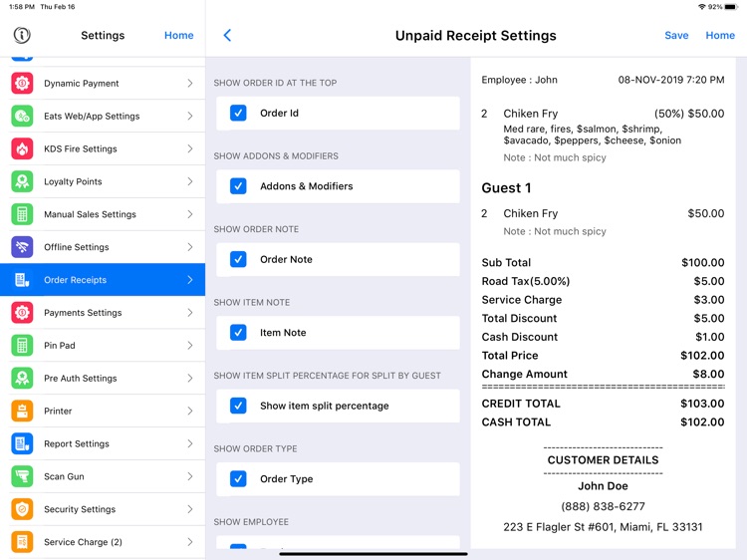Tap the Loyalty Points ribbon icon

[22, 181]
